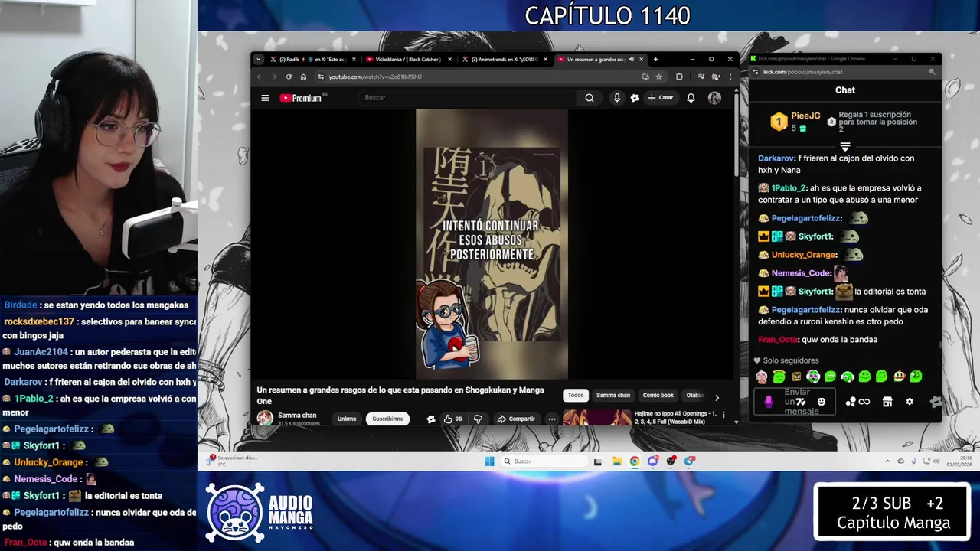980x551 pixels.
Task: Click the Unirme button
Action: tap(347, 419)
